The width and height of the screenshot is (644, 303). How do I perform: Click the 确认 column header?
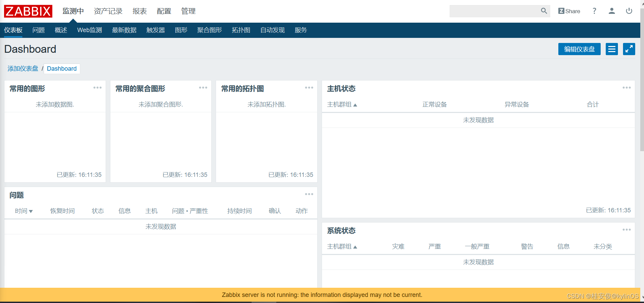click(x=275, y=211)
